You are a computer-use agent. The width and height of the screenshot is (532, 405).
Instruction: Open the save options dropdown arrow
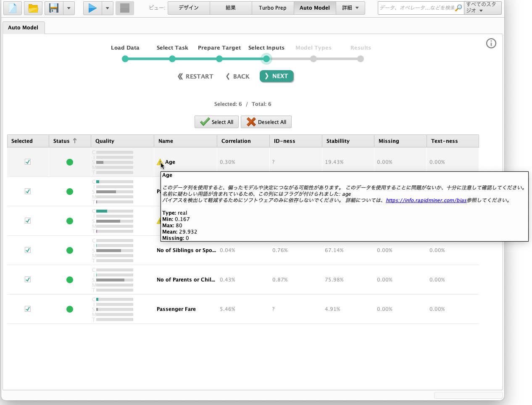[69, 8]
